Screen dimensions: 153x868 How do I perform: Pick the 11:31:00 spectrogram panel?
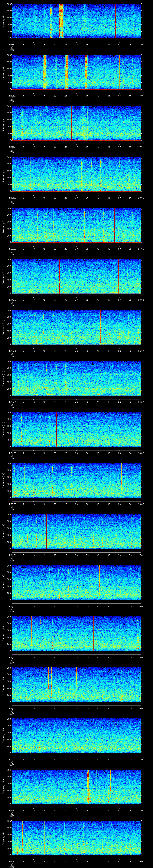[x=76, y=787]
